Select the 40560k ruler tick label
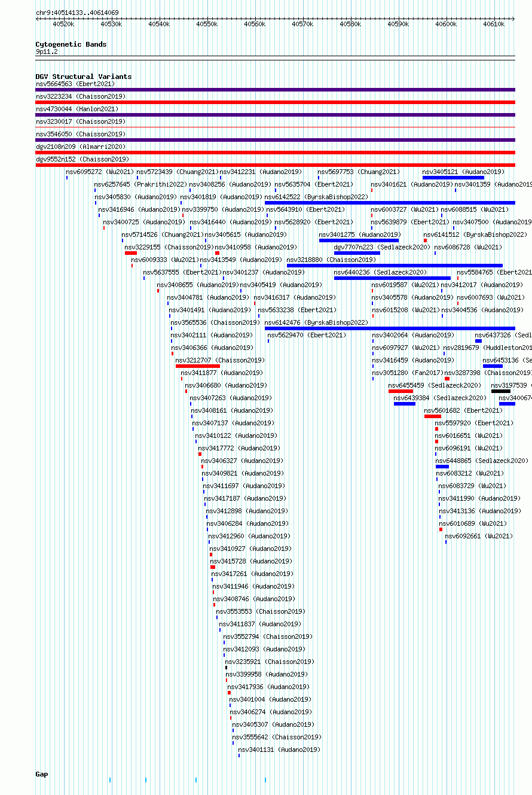The image size is (532, 795). point(255,25)
